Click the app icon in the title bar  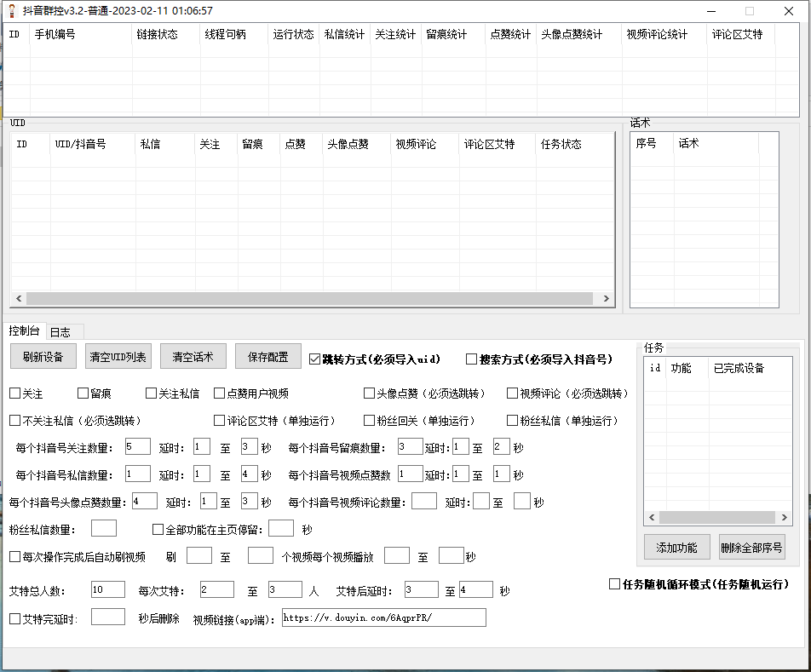tap(13, 11)
